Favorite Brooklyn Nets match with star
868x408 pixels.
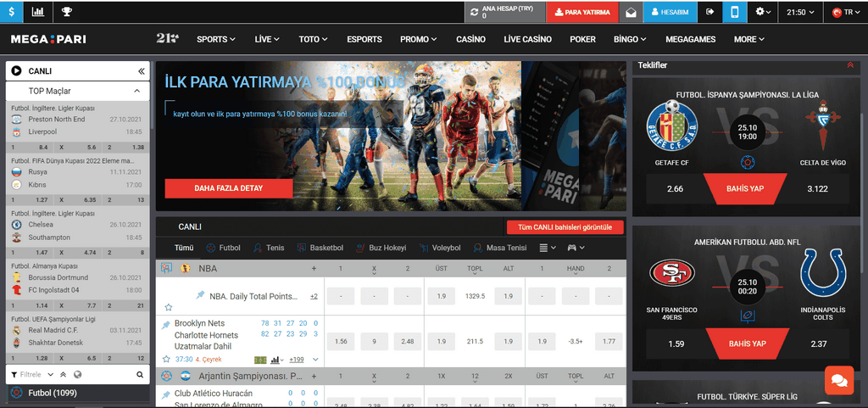coord(166,360)
